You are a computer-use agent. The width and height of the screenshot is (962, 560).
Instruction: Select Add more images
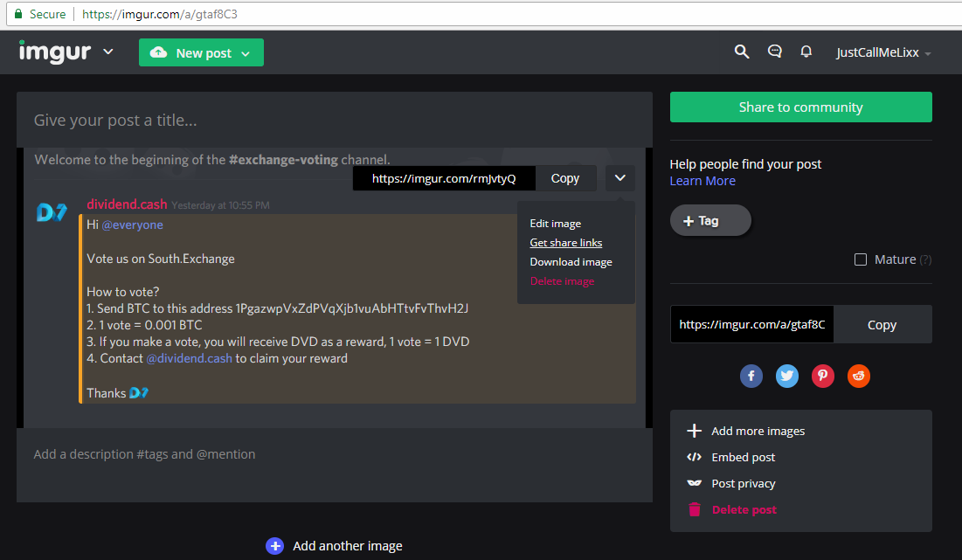pos(745,431)
